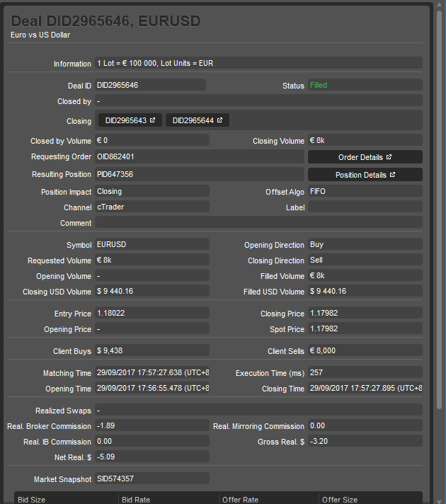The width and height of the screenshot is (446, 504).
Task: Click the Opening Time value
Action: pyautogui.click(x=152, y=388)
